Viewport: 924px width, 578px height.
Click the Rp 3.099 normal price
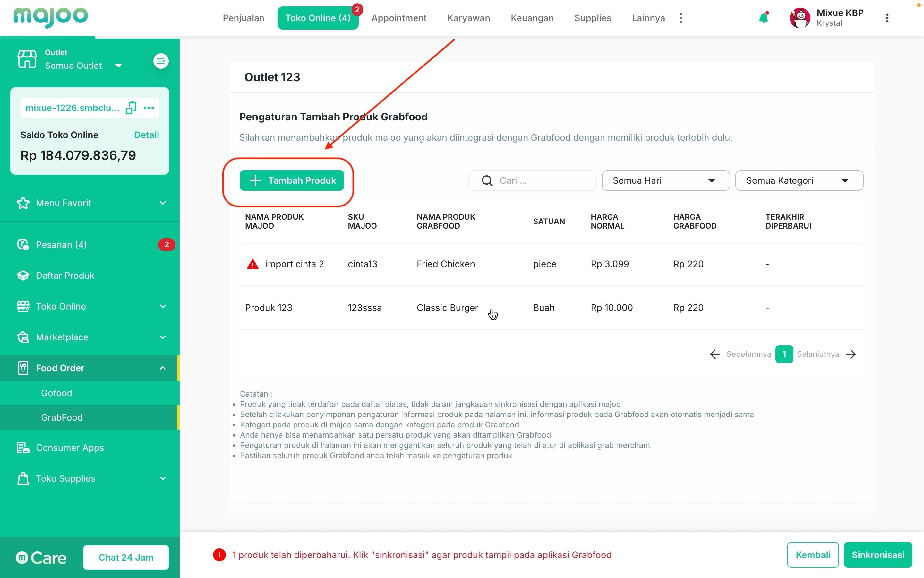[x=609, y=264]
